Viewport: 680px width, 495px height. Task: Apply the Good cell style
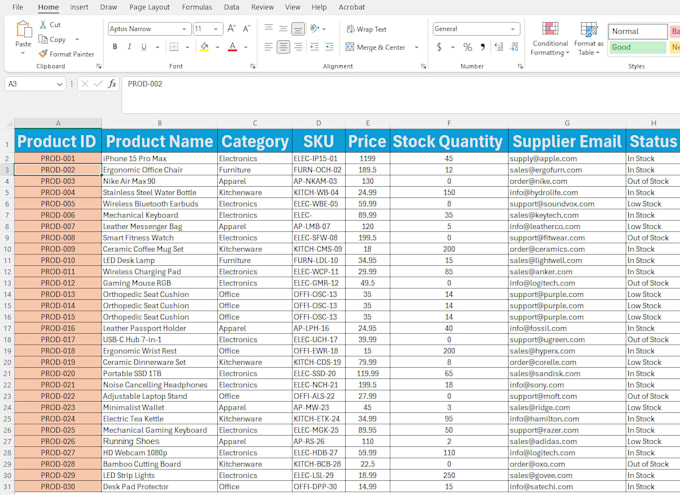(638, 47)
